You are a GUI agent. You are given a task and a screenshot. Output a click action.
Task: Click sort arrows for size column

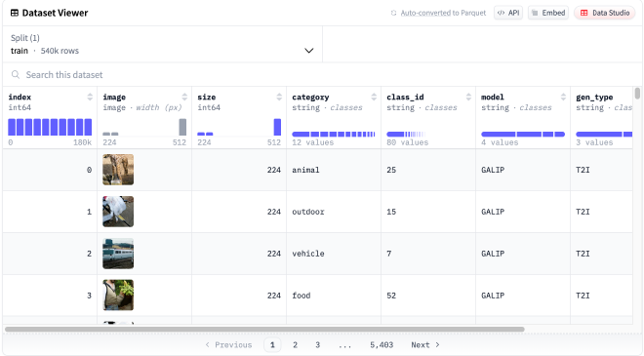(279, 97)
